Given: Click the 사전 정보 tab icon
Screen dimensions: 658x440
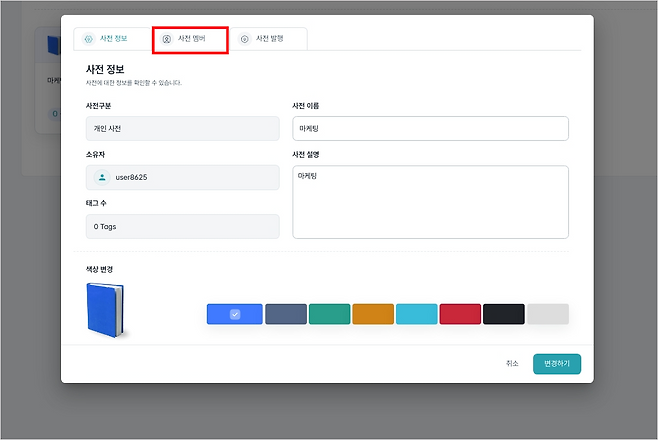Looking at the screenshot, I should pyautogui.click(x=88, y=39).
